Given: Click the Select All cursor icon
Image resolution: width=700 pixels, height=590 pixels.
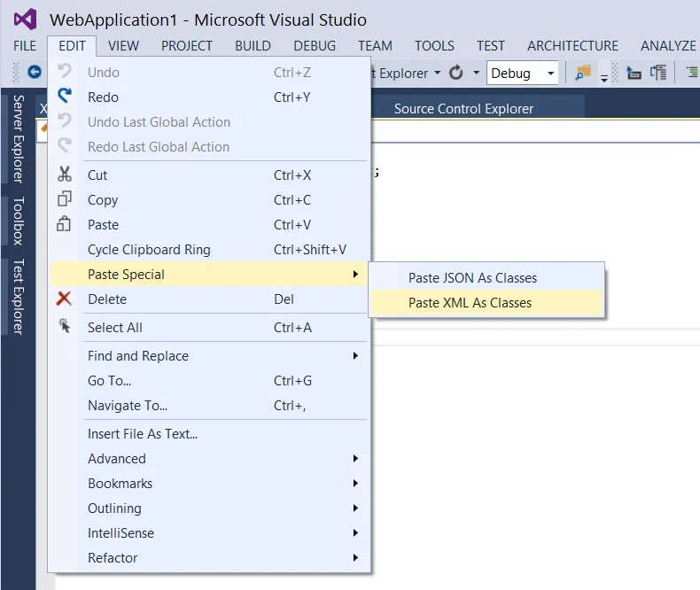Looking at the screenshot, I should 64,327.
